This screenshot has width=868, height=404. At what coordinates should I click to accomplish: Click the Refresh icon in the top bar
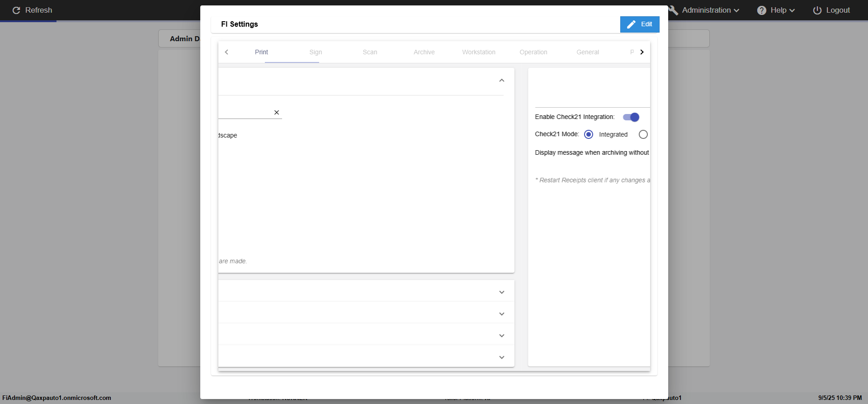pos(16,10)
